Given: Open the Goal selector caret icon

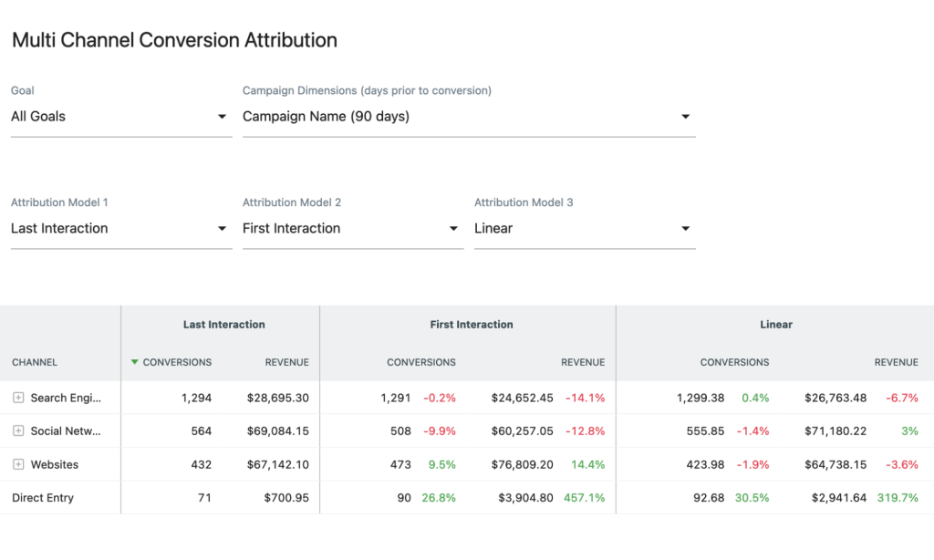Looking at the screenshot, I should click(x=222, y=117).
